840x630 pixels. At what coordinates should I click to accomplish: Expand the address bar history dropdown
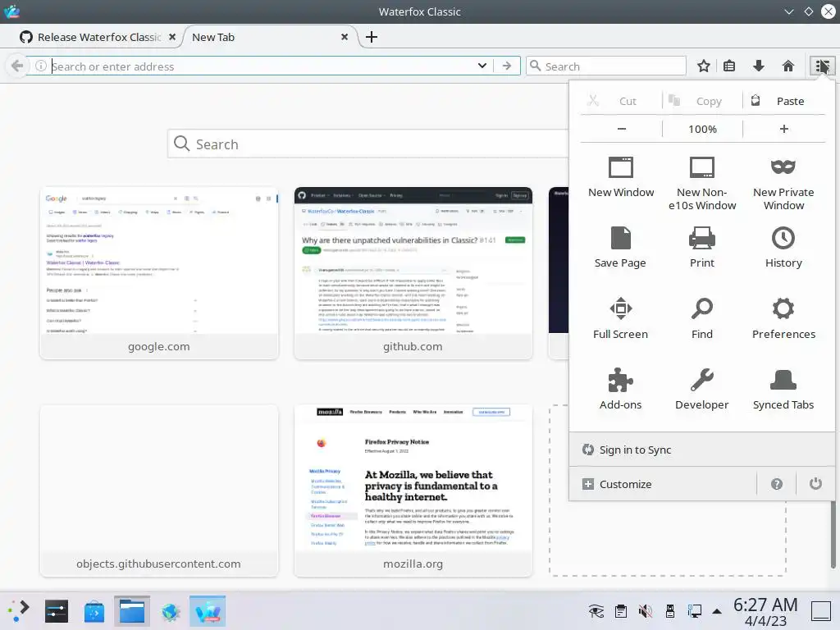pos(482,66)
